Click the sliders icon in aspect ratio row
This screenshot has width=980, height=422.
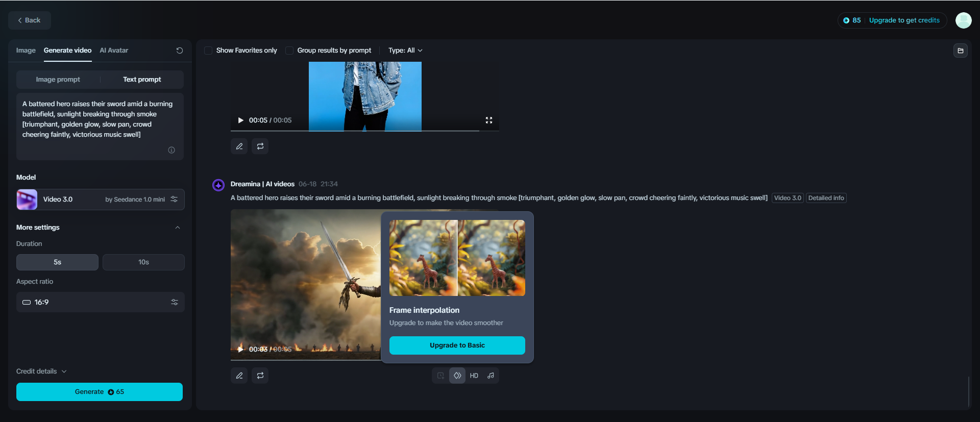[175, 302]
